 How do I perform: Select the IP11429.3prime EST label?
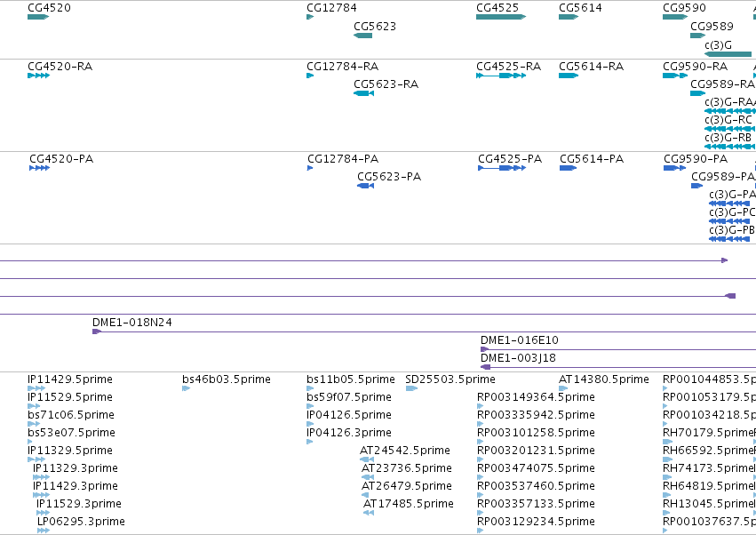point(76,486)
